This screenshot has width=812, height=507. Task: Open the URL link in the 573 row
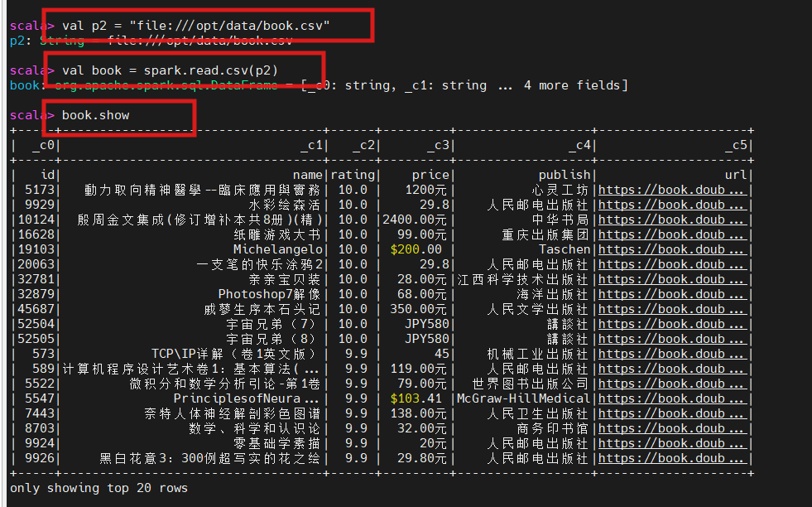tap(671, 355)
